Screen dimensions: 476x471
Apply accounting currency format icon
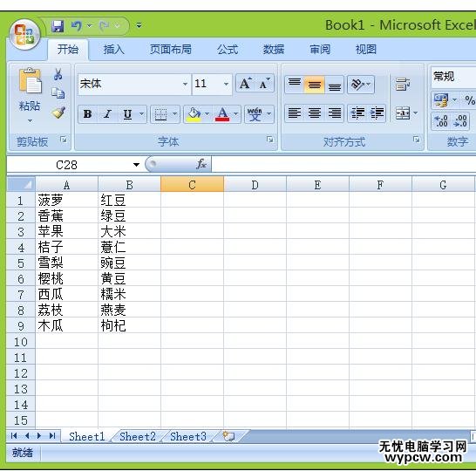coord(441,100)
